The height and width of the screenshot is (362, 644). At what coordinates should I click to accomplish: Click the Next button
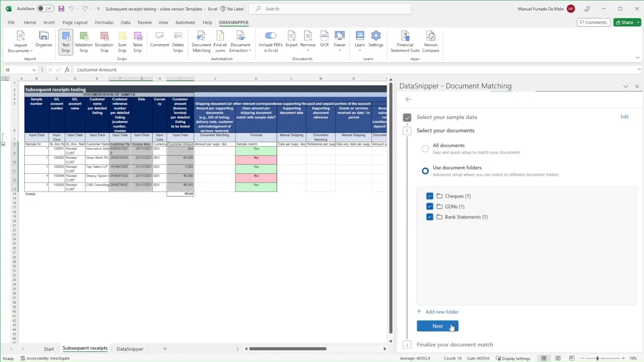(438, 326)
